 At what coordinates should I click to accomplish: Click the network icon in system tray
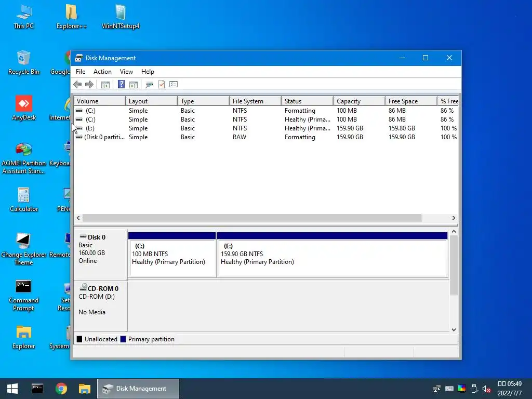(437, 389)
